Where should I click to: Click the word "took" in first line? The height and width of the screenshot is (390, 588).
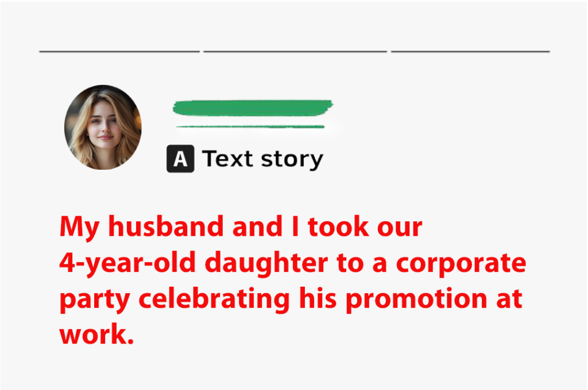click(x=338, y=227)
